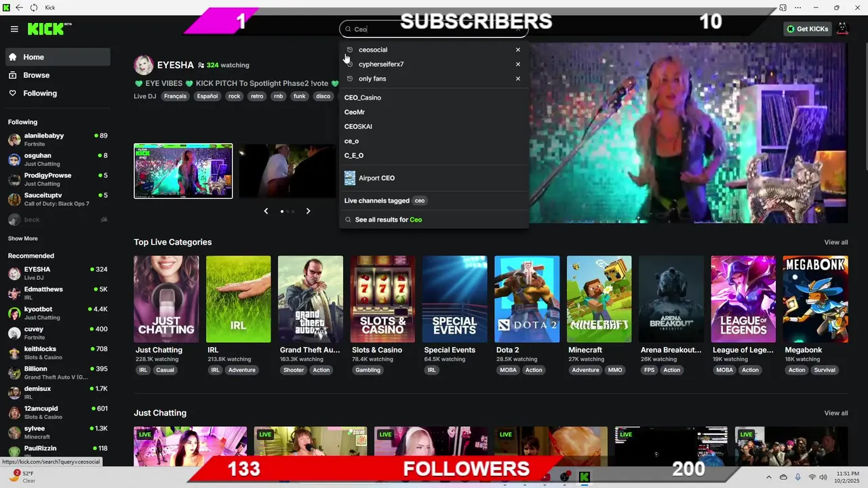Open the Dota 2 category card
The height and width of the screenshot is (488, 868).
coord(527,299)
